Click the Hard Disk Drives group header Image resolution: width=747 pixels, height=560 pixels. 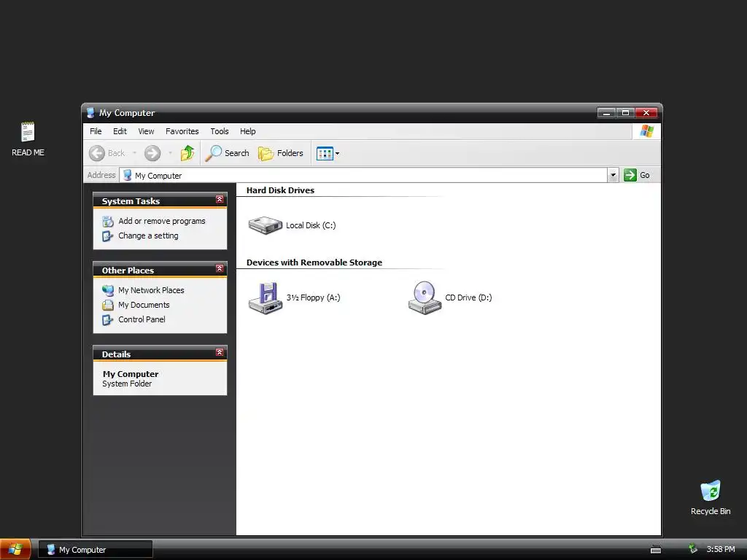point(280,190)
